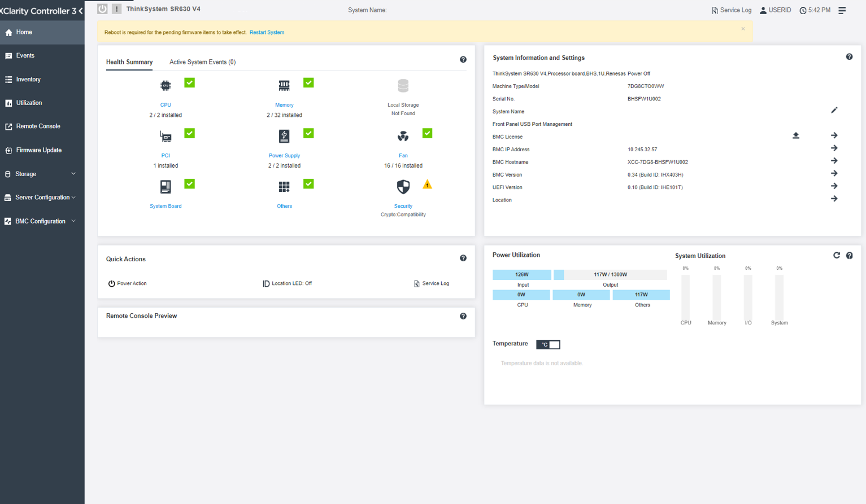Screen dimensions: 866x504
Task: Click the System Board icon
Action: click(x=166, y=187)
